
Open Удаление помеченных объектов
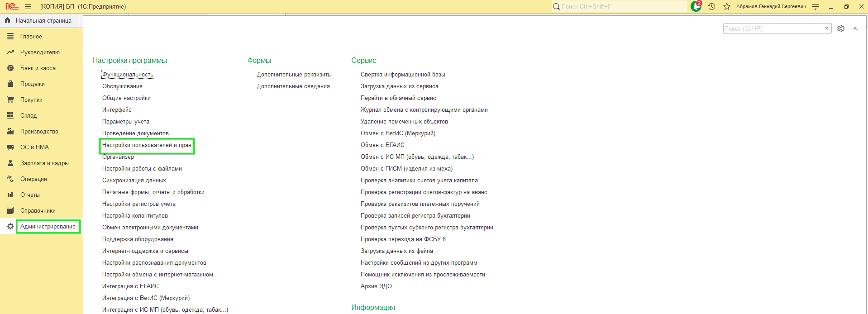coord(404,121)
